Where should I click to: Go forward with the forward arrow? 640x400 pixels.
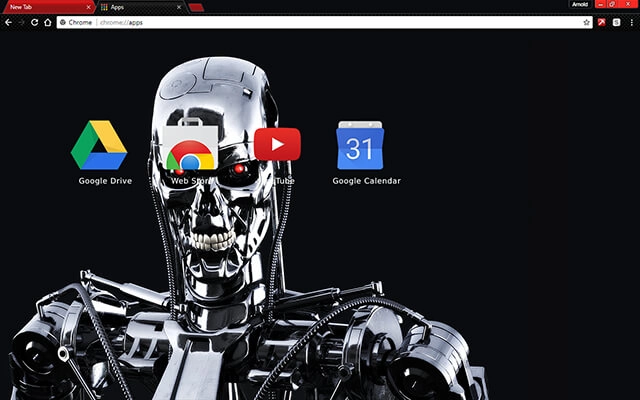coord(22,22)
